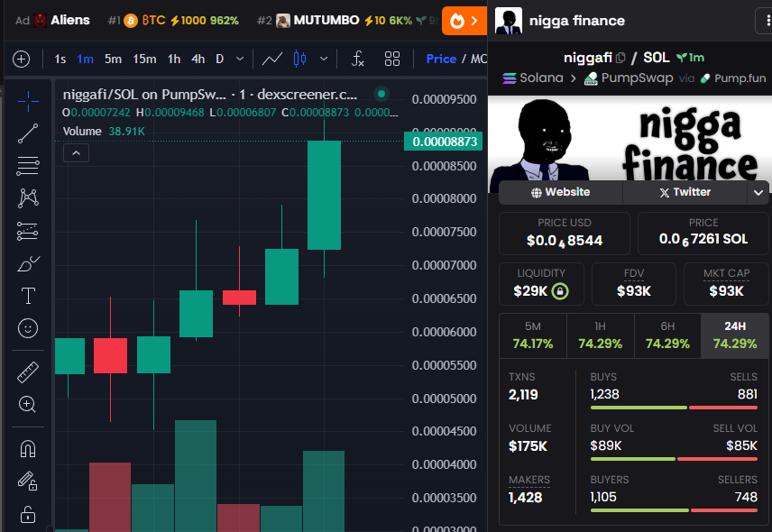
Task: Set chart interval to D
Action: pyautogui.click(x=219, y=59)
